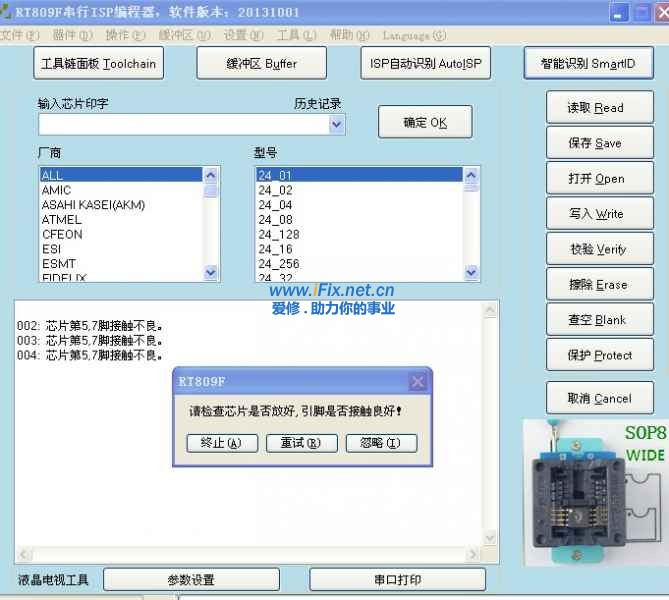669x600 pixels.
Task: Click the 校验 Verify button
Action: coord(600,249)
